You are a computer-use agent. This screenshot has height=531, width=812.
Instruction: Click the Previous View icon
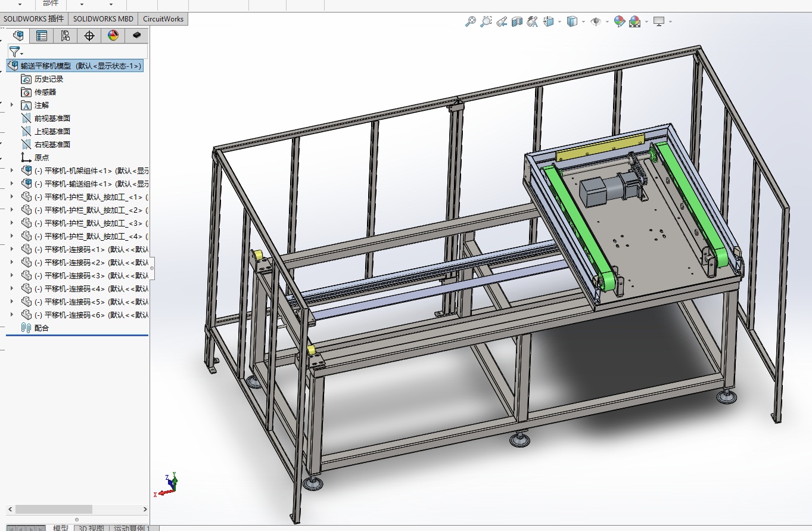pos(501,21)
